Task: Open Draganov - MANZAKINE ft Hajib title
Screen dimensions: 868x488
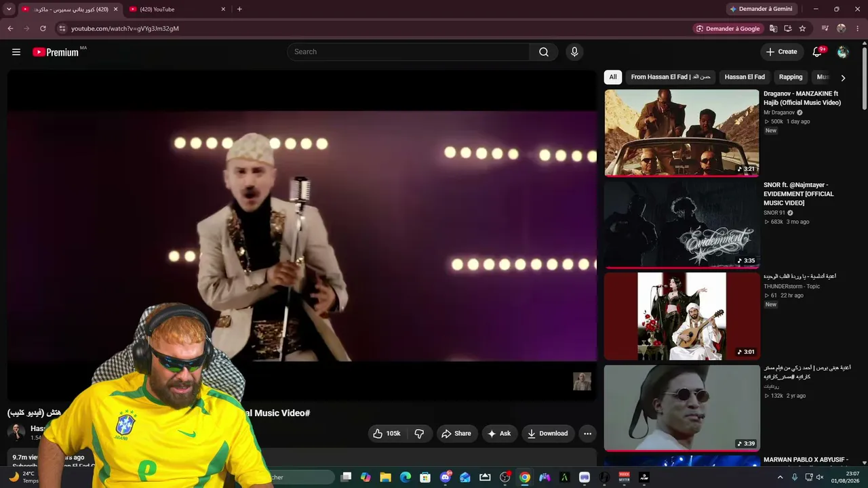Action: 802,98
